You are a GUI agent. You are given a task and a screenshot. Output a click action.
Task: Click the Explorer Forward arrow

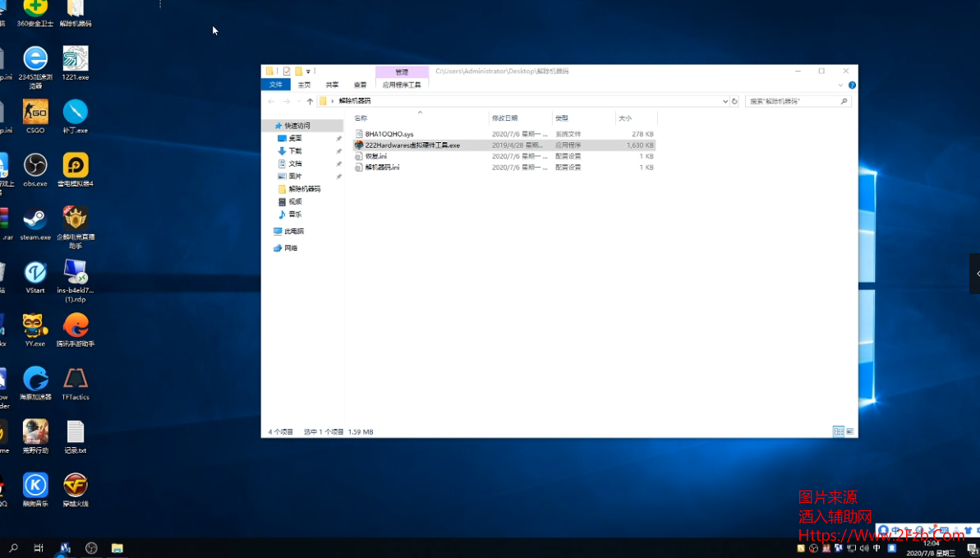pyautogui.click(x=286, y=101)
